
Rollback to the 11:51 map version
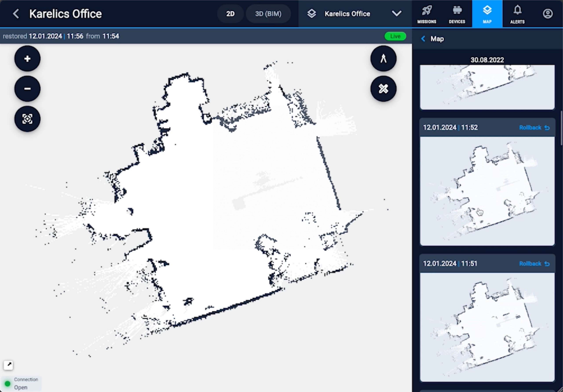[x=534, y=264]
